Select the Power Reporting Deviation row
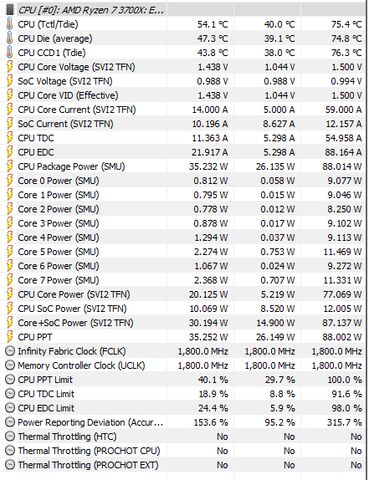The image size is (369, 480). [x=184, y=422]
